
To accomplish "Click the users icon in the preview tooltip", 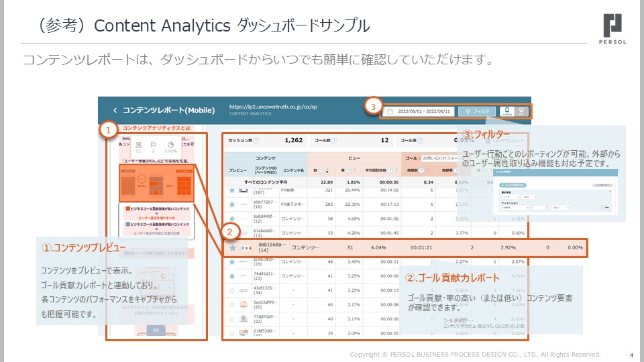I will (x=139, y=145).
